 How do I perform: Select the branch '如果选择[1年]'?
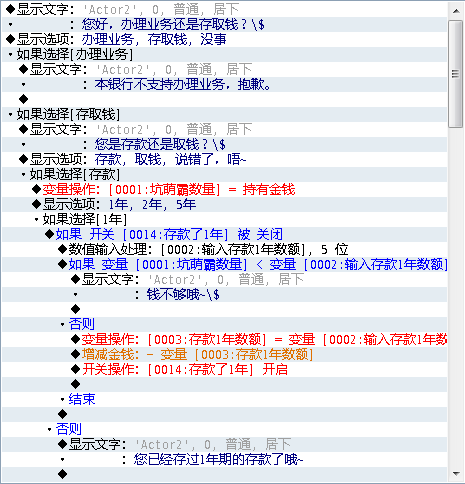224,219
